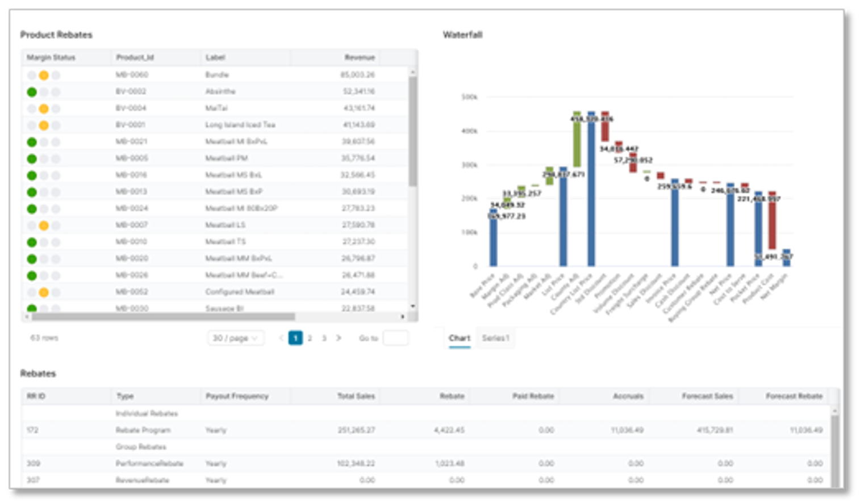Click the horizontal scrollbar under product table
This screenshot has width=860, height=504.
pos(164,317)
